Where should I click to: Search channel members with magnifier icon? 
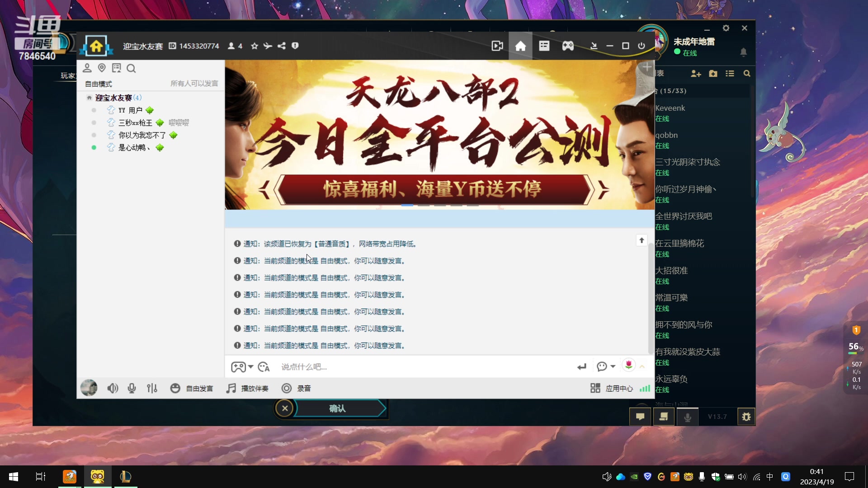[131, 69]
